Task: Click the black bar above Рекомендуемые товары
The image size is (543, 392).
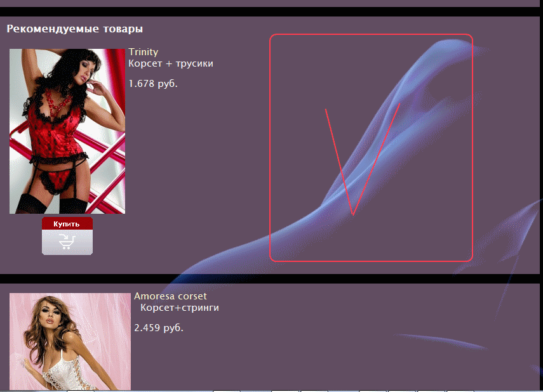Action: (271, 11)
